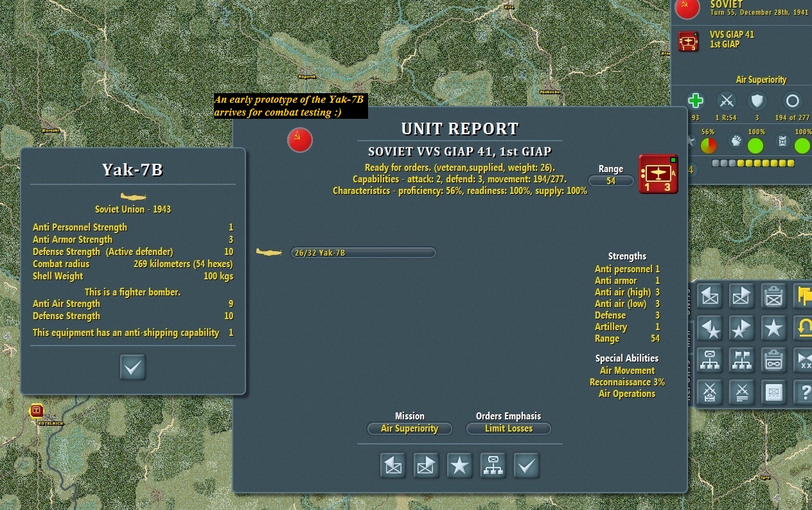812x510 pixels.
Task: Click the 56% proficiency pie indicator
Action: (x=709, y=146)
